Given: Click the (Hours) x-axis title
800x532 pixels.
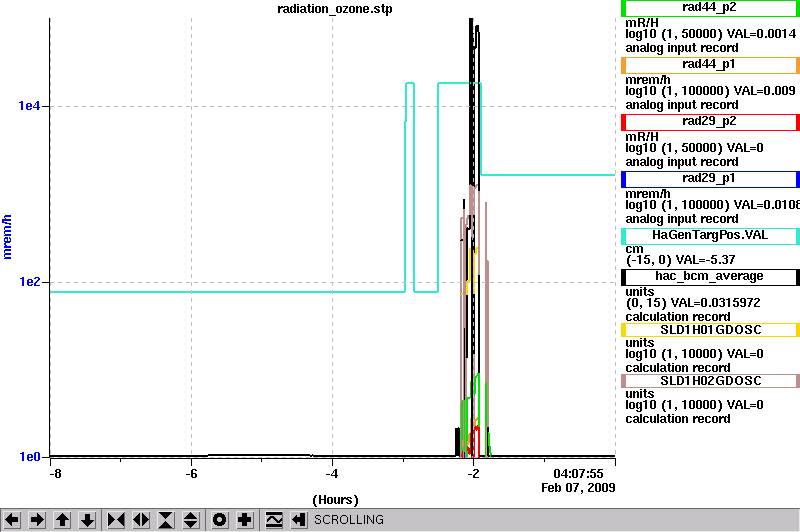Looking at the screenshot, I should pyautogui.click(x=335, y=500).
